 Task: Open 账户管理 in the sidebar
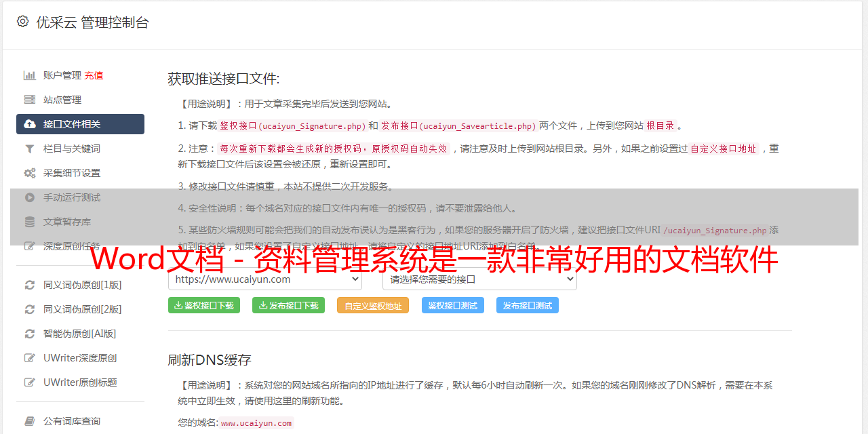62,75
